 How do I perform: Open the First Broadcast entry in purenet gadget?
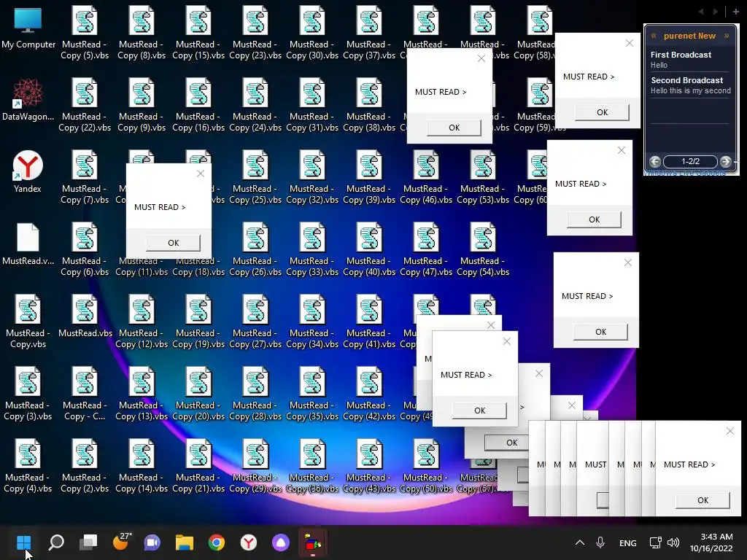coord(689,60)
